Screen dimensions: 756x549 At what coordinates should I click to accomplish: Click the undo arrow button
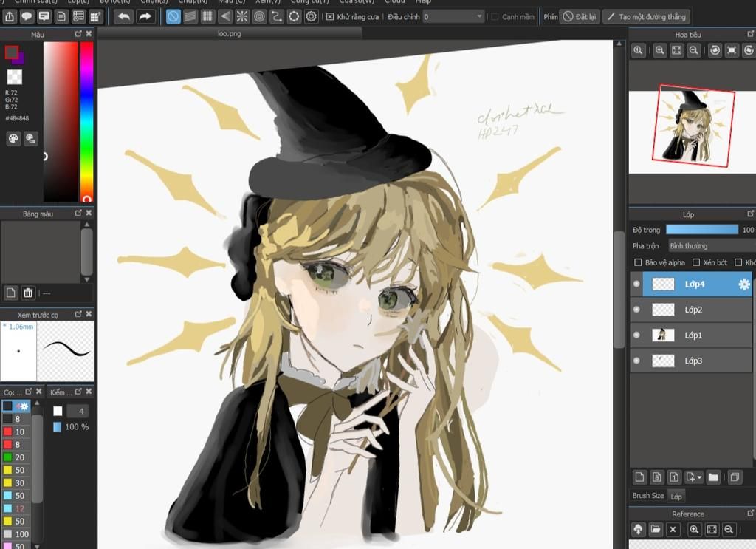coord(124,16)
